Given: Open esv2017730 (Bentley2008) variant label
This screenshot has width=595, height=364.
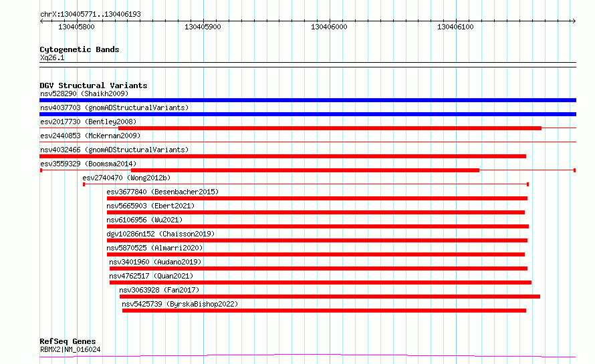Looking at the screenshot, I should [x=88, y=122].
